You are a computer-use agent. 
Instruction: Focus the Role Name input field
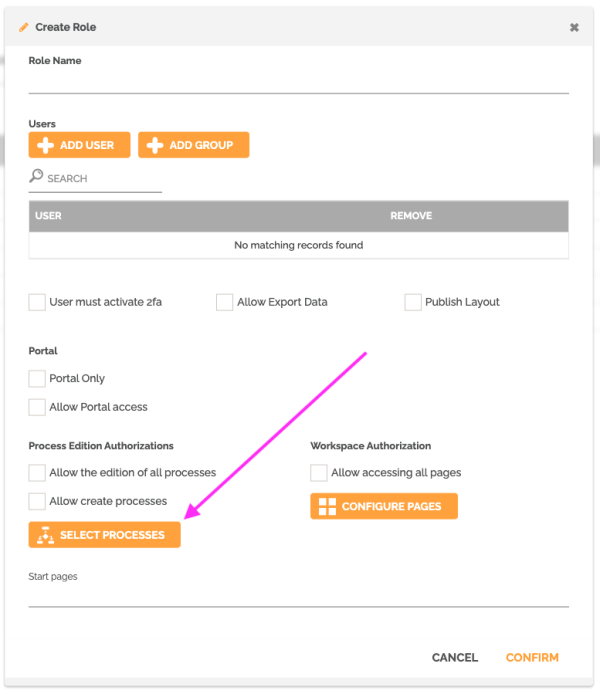(x=298, y=82)
